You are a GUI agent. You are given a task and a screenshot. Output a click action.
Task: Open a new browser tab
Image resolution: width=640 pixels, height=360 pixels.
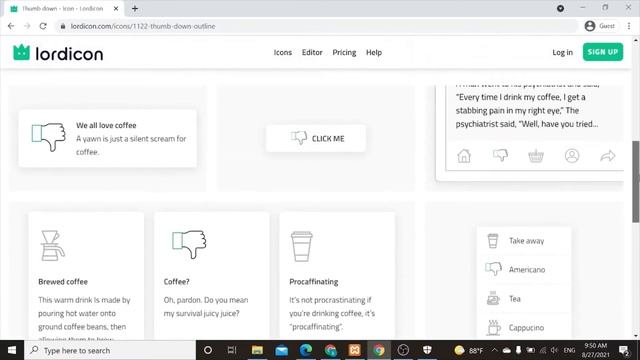tap(135, 8)
